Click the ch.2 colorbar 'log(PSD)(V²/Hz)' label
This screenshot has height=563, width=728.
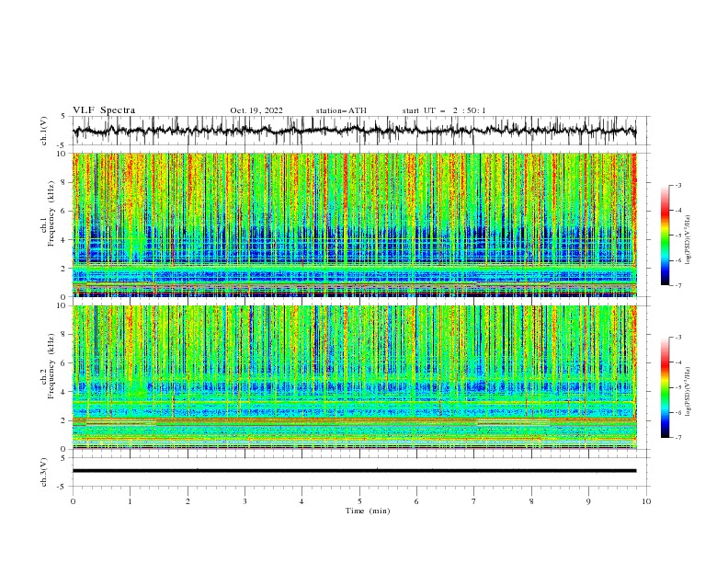pos(688,392)
